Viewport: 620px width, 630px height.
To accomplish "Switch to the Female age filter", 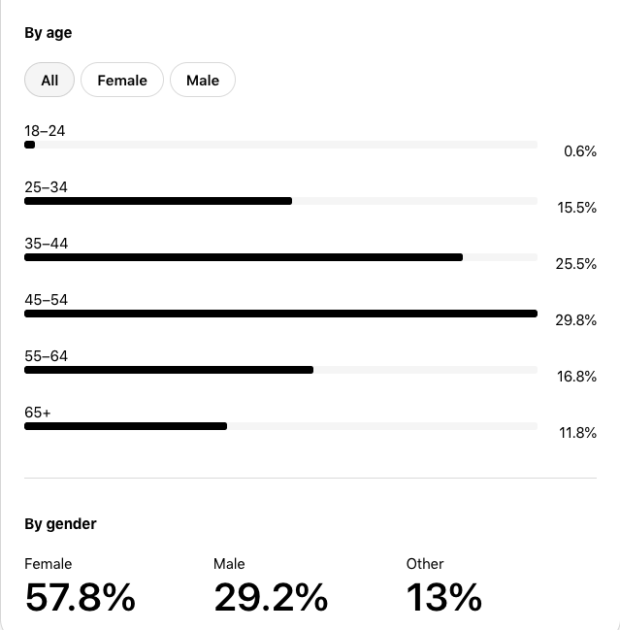I will 122,80.
